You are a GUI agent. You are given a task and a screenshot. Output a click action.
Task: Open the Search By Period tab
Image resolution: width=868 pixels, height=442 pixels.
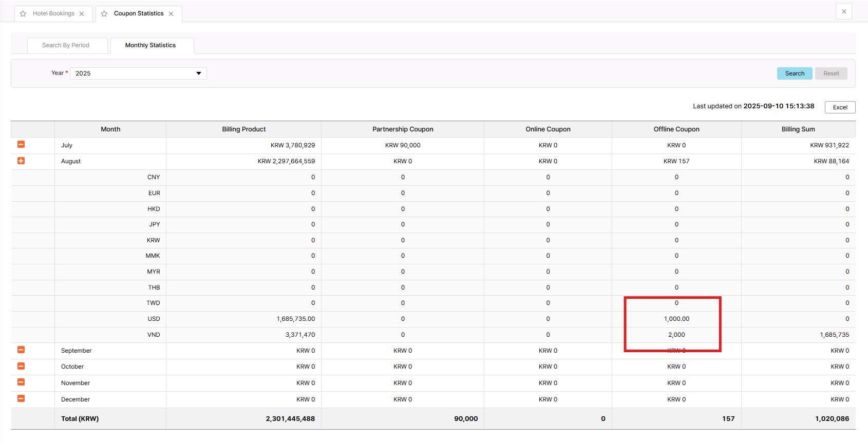pos(67,45)
